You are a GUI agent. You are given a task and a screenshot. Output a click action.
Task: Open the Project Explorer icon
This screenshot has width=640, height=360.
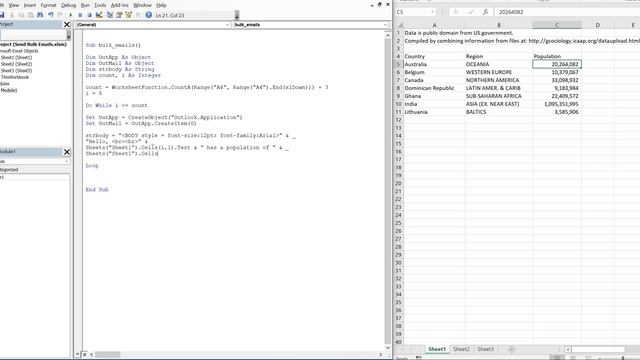coord(109,15)
